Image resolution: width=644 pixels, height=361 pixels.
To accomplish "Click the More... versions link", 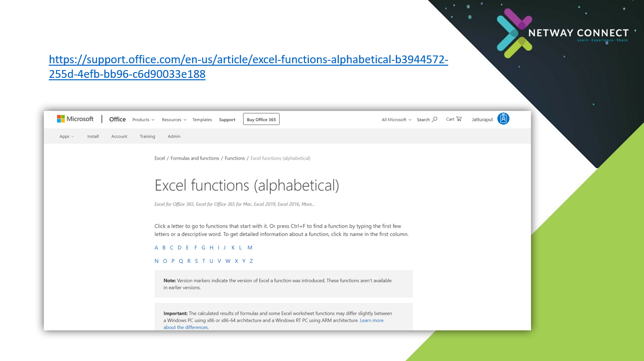I will click(308, 204).
